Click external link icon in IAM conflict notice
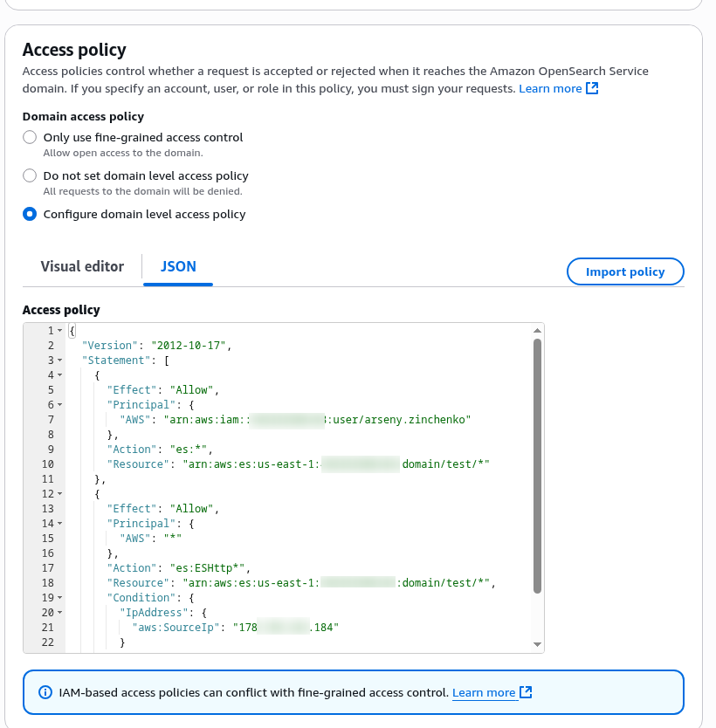The width and height of the screenshot is (716, 728). [526, 692]
